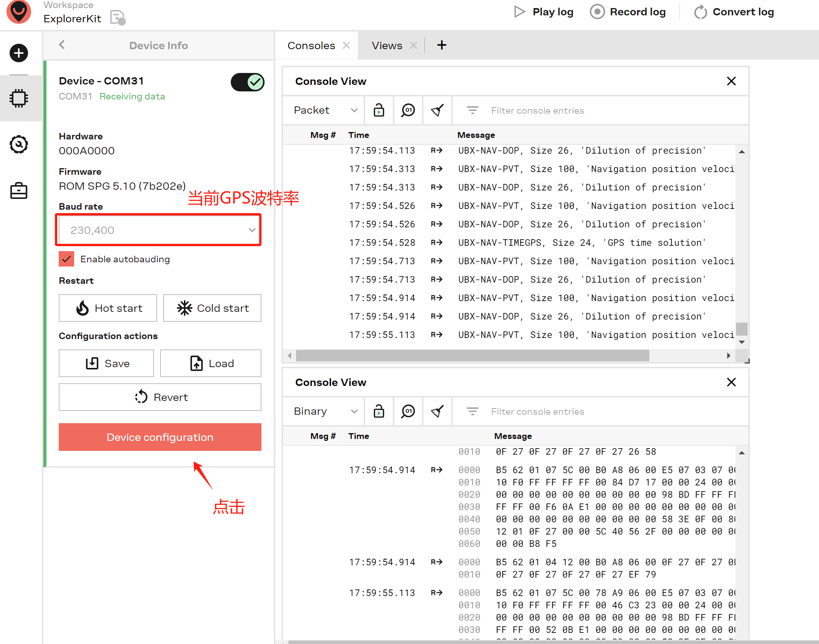Viewport: 819px width, 644px height.
Task: Click the ExplorerKit workspace name
Action: (x=72, y=19)
